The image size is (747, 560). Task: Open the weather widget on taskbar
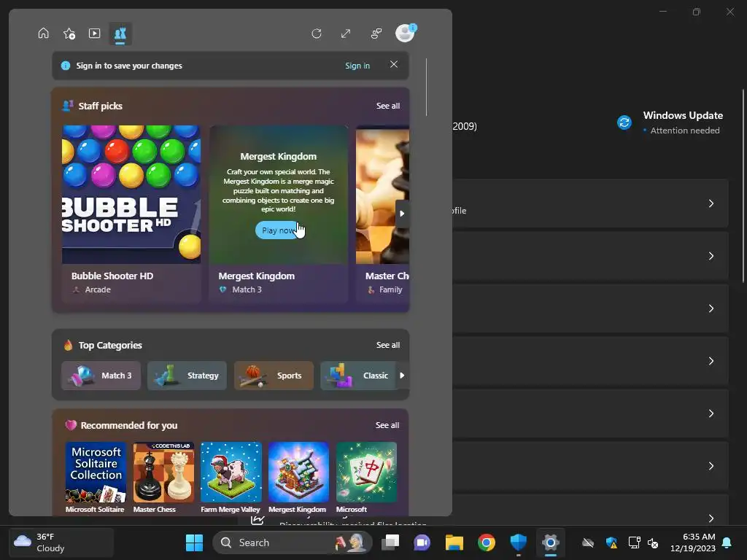coord(61,542)
